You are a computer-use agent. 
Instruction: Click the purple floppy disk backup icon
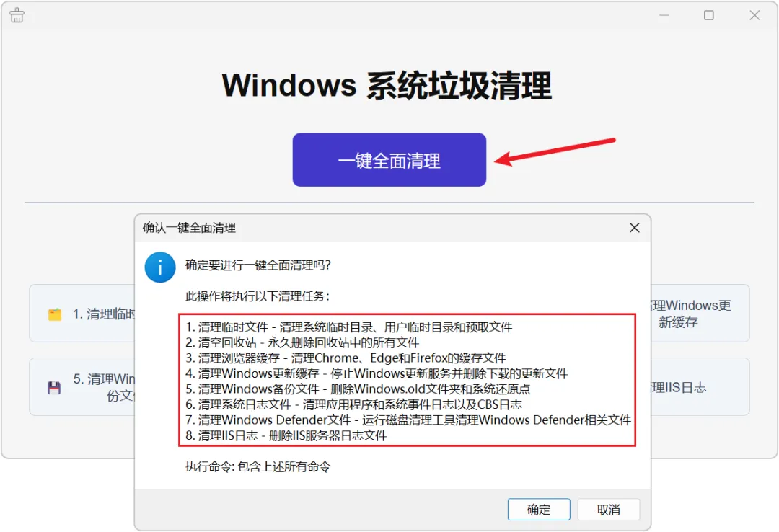54,387
